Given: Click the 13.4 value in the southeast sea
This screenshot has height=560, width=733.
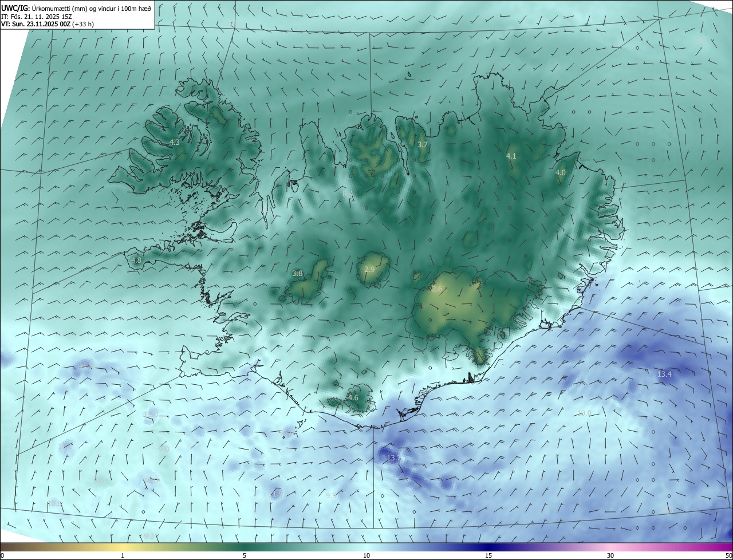Looking at the screenshot, I should pos(664,374).
